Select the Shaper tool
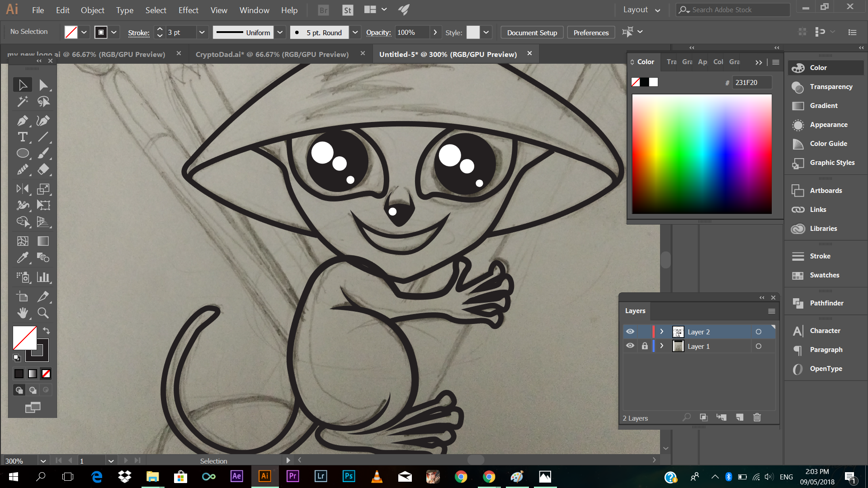The image size is (868, 488). click(22, 169)
